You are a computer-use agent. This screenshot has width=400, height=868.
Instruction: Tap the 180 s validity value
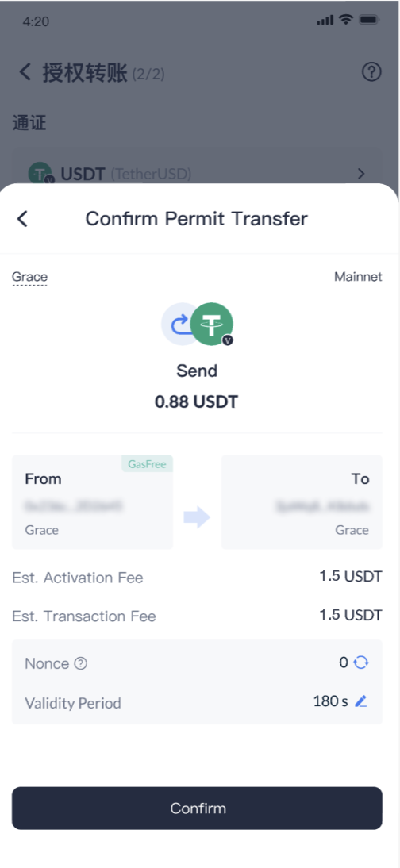tap(330, 701)
